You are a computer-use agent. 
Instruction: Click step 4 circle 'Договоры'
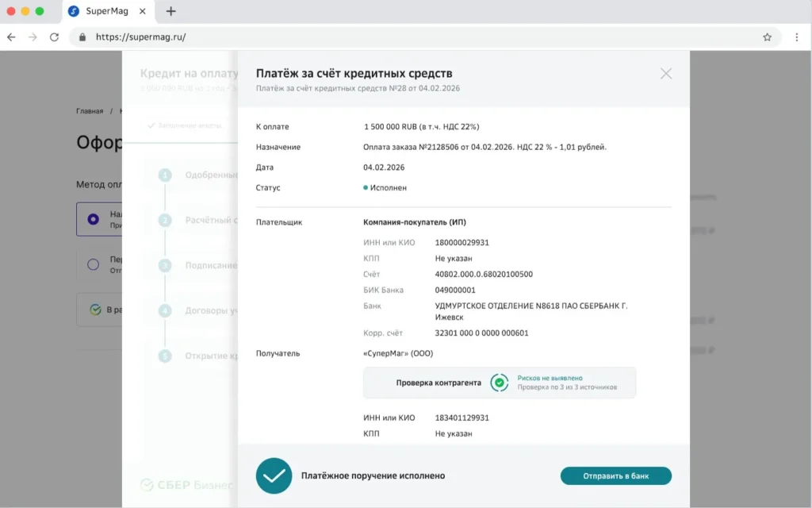[165, 310]
